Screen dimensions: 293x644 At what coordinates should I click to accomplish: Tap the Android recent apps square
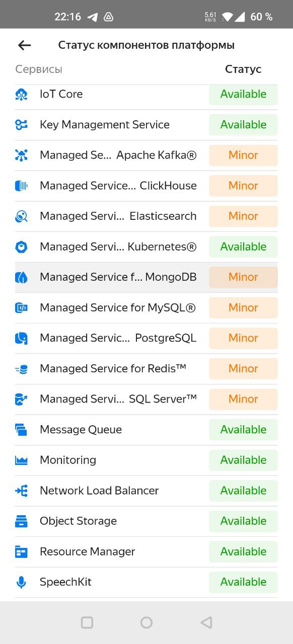87,623
